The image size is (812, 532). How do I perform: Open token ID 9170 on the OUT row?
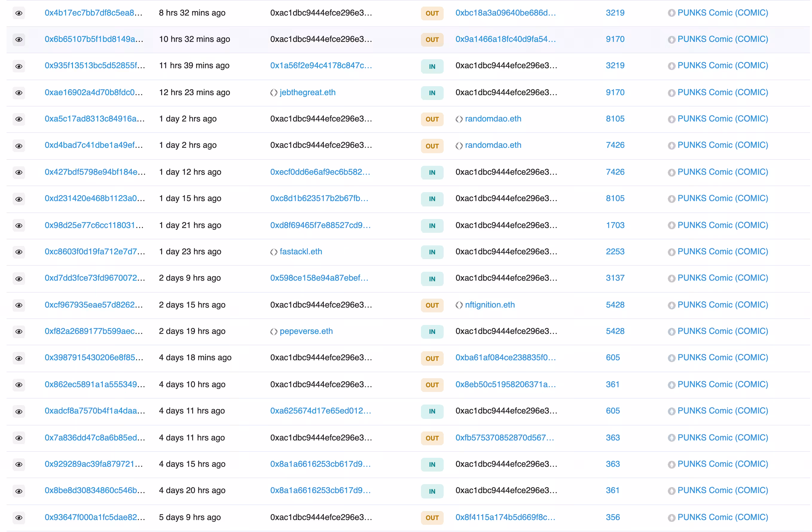click(615, 39)
